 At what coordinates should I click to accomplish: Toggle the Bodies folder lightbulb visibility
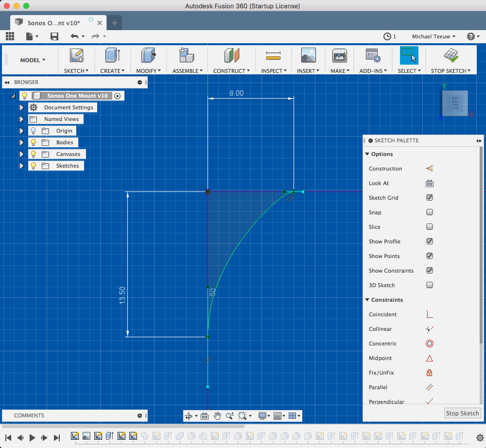33,142
